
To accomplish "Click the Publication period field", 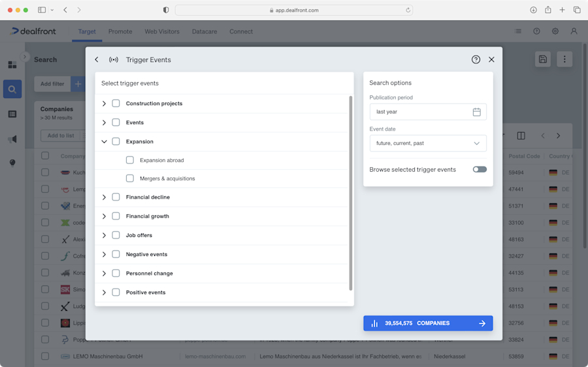I will [x=428, y=112].
